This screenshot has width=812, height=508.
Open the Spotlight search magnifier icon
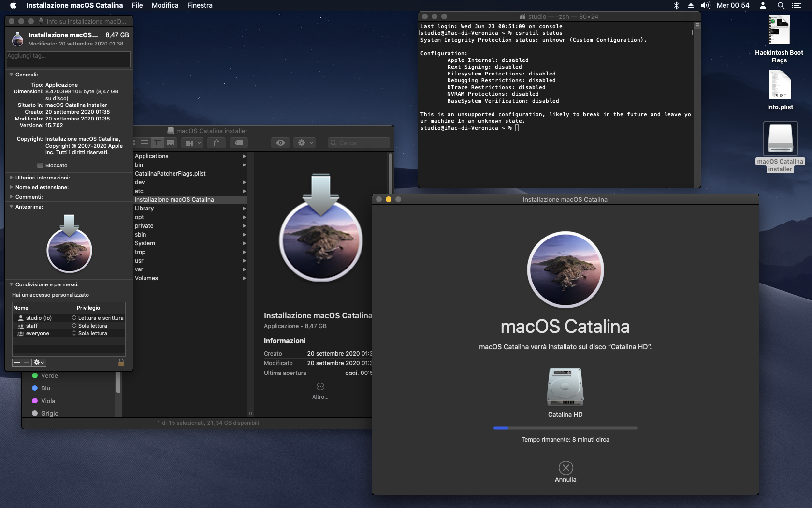[781, 5]
